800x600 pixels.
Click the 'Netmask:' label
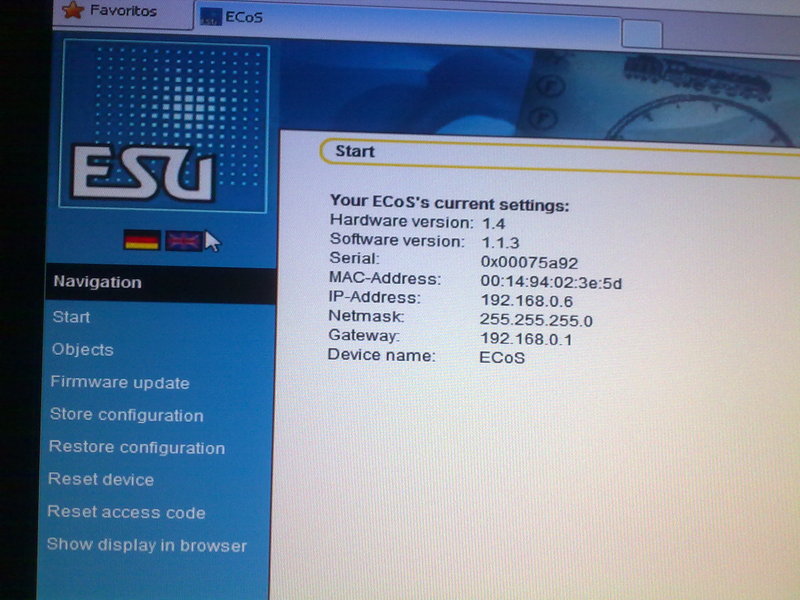point(366,316)
